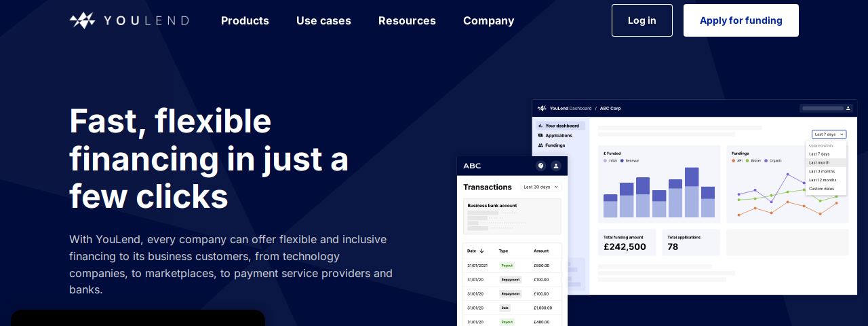Open the Resources menu

[407, 20]
